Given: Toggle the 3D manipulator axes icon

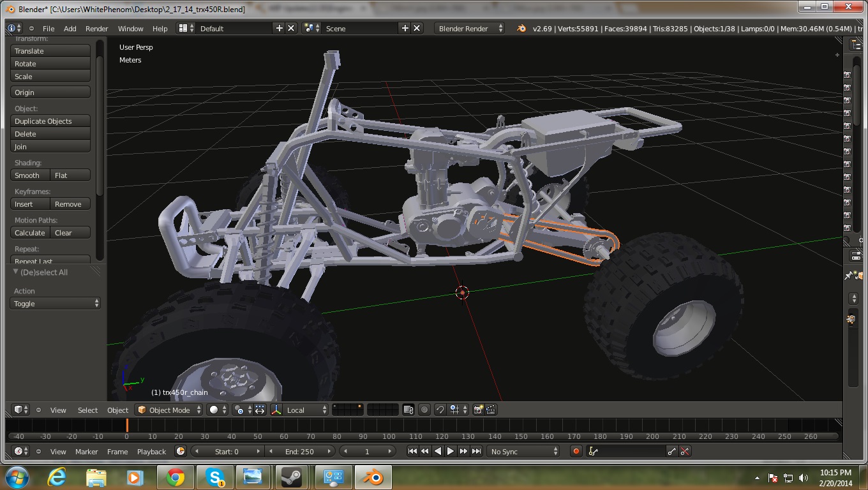Looking at the screenshot, I should [277, 410].
